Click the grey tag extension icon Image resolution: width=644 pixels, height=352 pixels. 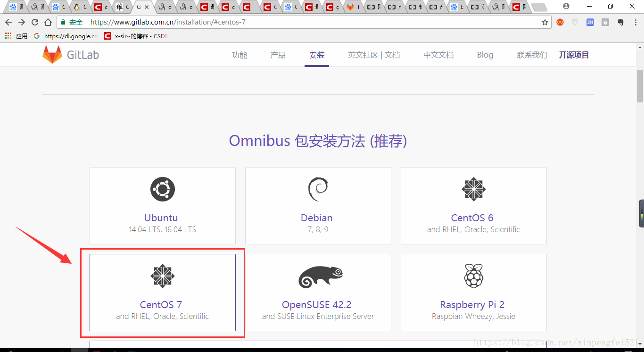[x=605, y=22]
